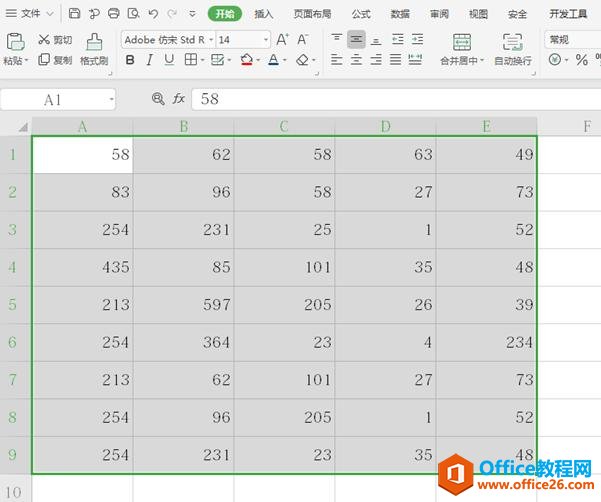
Task: Open the font name dropdown
Action: 211,39
